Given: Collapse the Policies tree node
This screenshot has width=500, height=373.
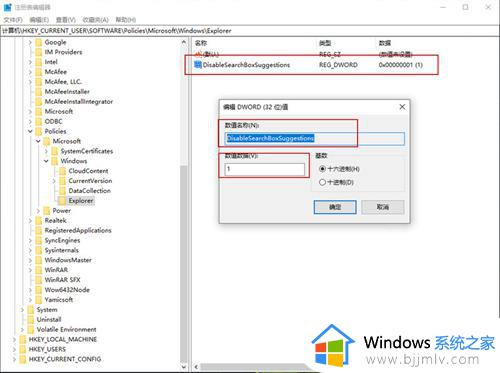Looking at the screenshot, I should pos(30,131).
